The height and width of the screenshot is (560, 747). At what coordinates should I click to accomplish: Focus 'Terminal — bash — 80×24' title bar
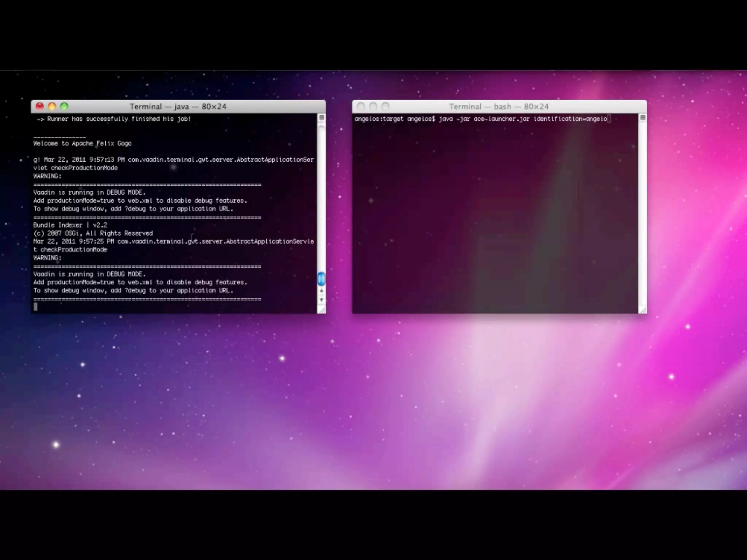click(499, 106)
